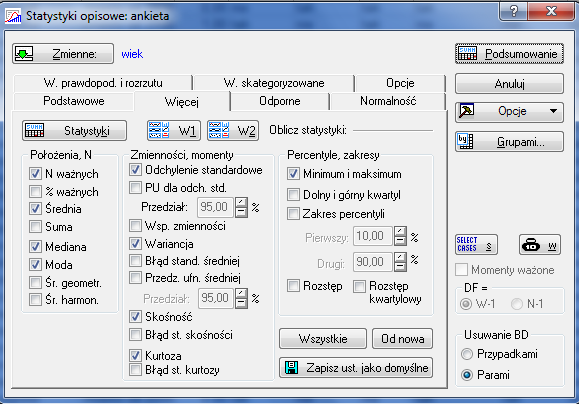
Task: Click the Drugi percentile spinner
Action: click(400, 262)
